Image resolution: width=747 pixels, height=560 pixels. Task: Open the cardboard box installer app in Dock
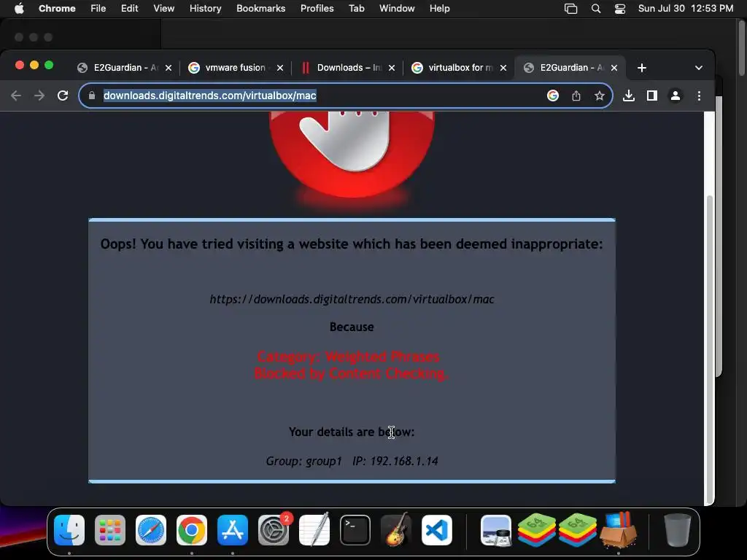pyautogui.click(x=619, y=530)
